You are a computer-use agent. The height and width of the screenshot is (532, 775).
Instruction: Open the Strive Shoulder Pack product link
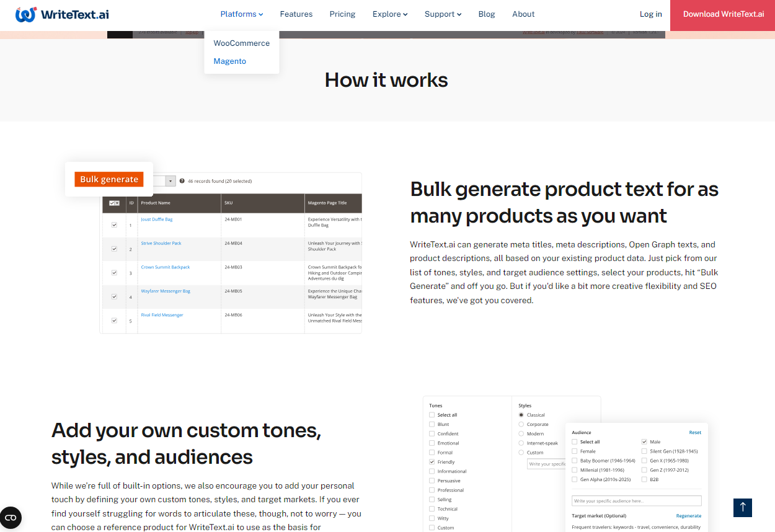[x=161, y=243]
